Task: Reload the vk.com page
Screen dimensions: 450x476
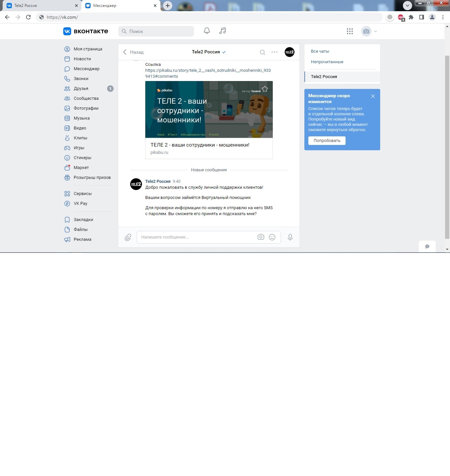Action: [x=28, y=17]
